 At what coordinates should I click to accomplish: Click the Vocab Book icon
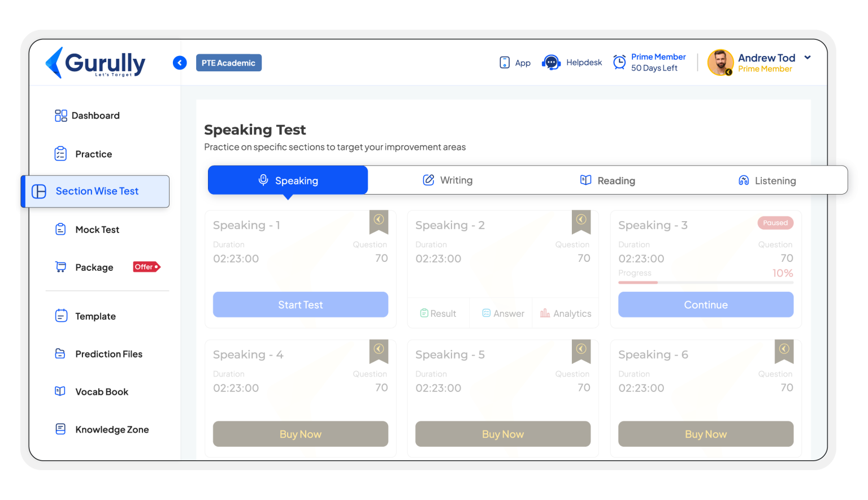[x=61, y=391]
